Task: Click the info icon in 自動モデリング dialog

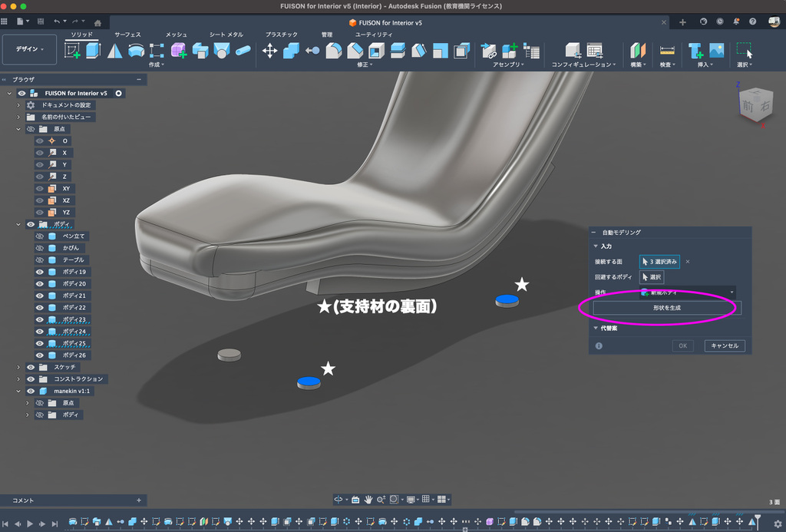Action: click(599, 346)
